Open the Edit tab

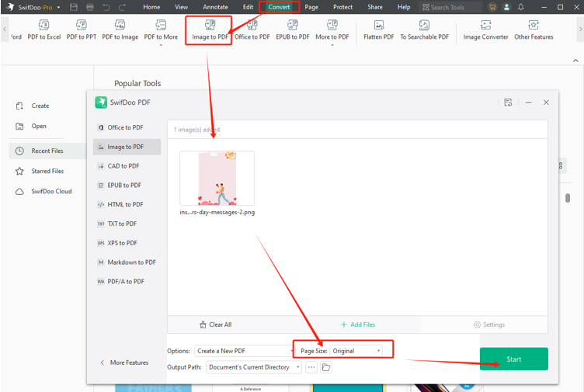248,7
